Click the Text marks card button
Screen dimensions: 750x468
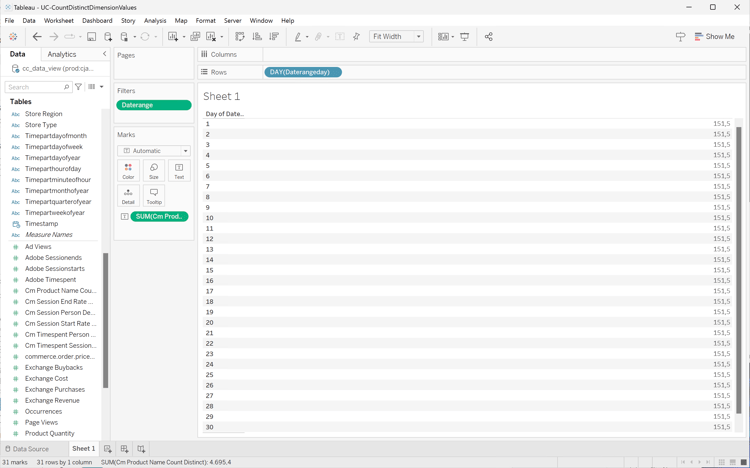[179, 171]
